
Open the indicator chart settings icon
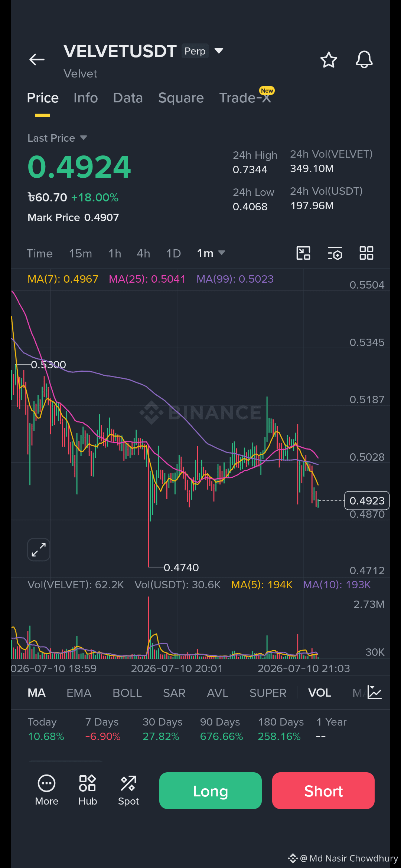(374, 692)
